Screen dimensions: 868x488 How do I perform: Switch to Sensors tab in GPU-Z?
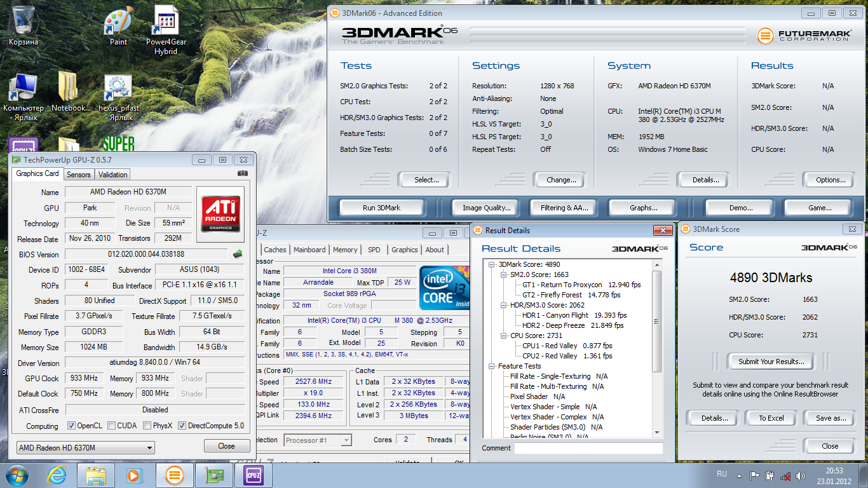coord(79,175)
